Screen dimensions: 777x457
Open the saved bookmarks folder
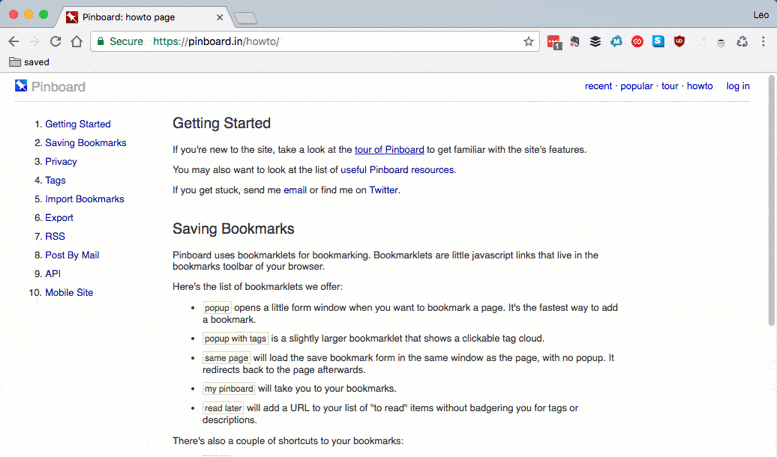pyautogui.click(x=29, y=62)
